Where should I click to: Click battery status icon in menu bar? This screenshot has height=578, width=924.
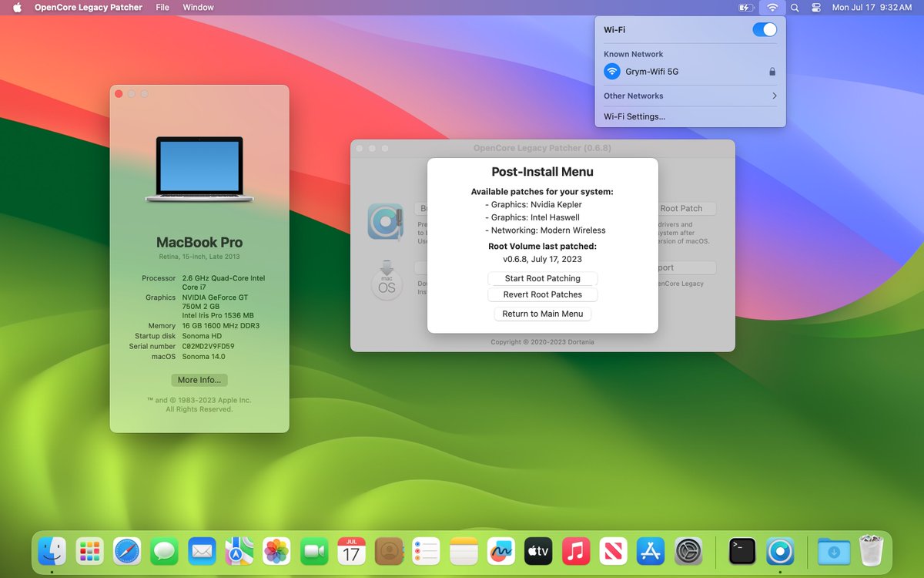click(x=745, y=8)
